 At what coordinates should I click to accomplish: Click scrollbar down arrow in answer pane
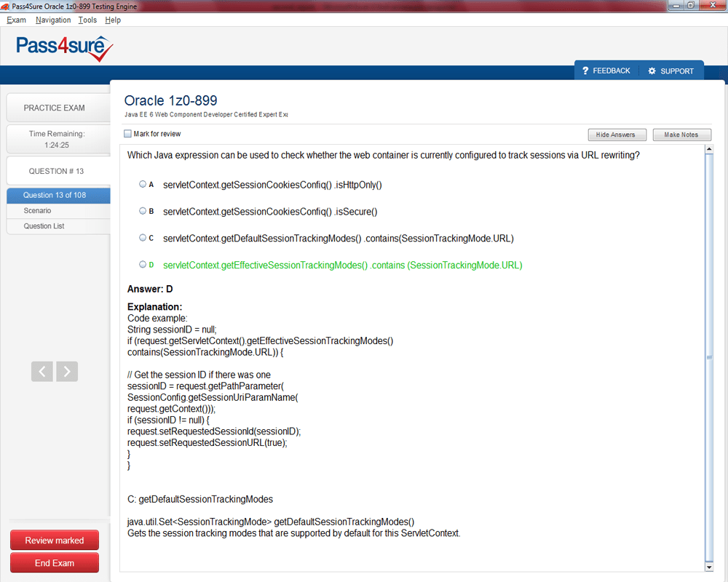coord(709,567)
